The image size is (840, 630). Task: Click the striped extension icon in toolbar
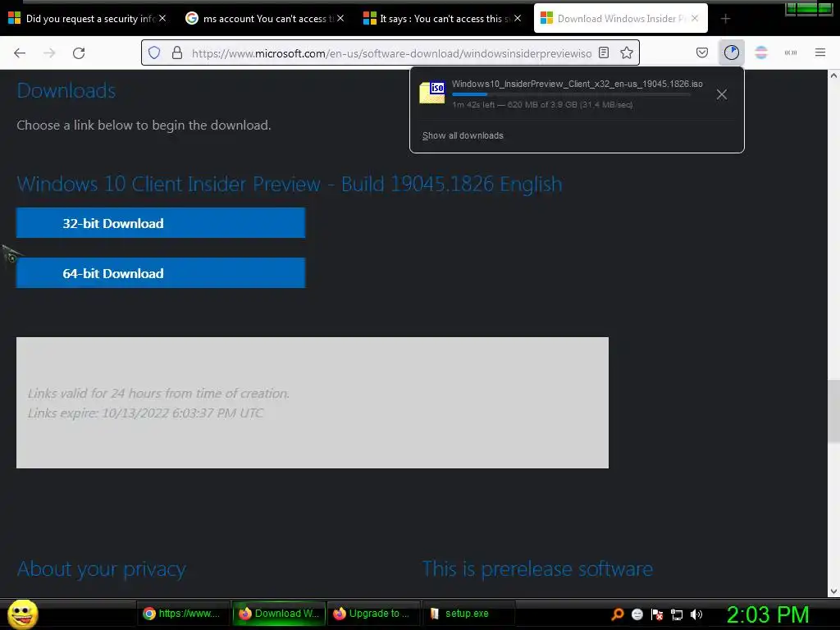coord(761,52)
